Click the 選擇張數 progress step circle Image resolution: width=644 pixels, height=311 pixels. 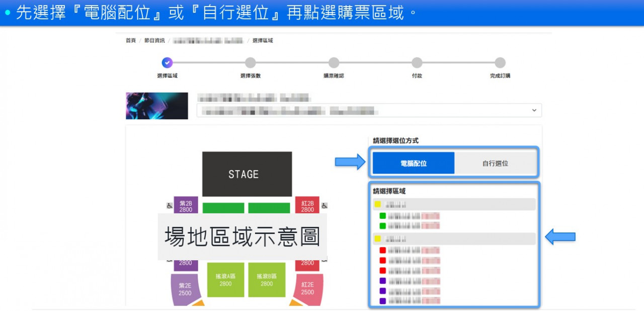pyautogui.click(x=251, y=62)
